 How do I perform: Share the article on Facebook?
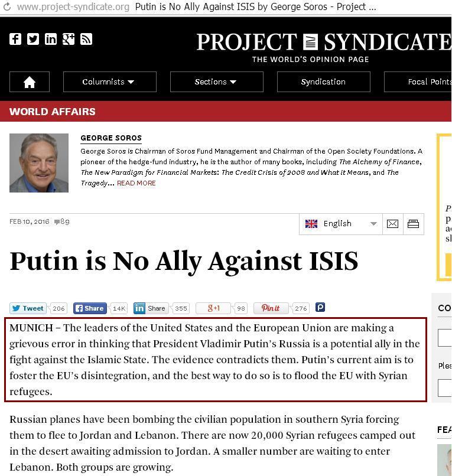click(x=89, y=308)
